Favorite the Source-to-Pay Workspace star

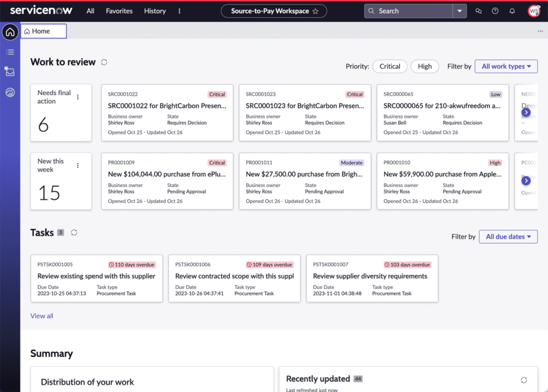(315, 11)
